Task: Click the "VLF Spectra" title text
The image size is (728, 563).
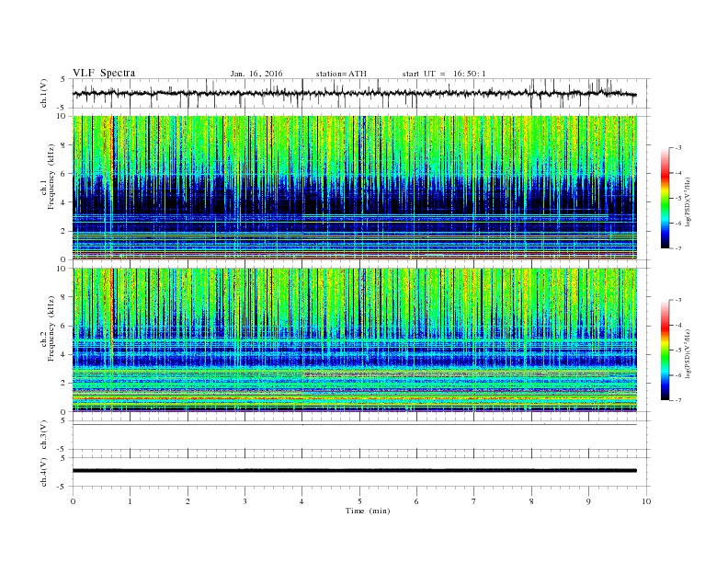Action: (104, 73)
